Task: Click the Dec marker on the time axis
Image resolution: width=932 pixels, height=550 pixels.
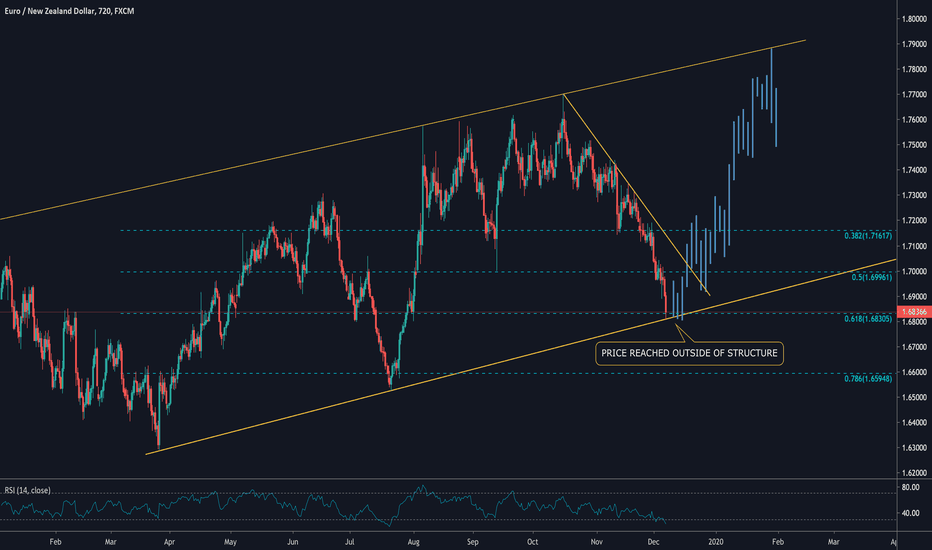Action: tap(656, 539)
